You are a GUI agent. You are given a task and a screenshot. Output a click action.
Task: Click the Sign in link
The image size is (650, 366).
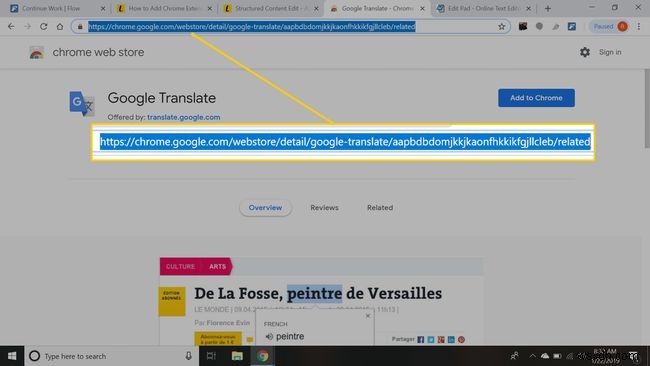point(610,52)
